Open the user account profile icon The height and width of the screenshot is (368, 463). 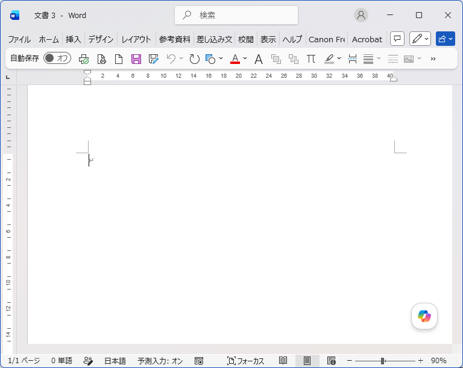(x=361, y=15)
